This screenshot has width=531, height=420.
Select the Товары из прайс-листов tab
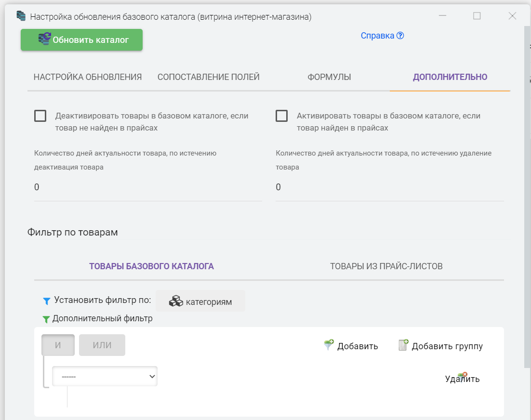386,266
